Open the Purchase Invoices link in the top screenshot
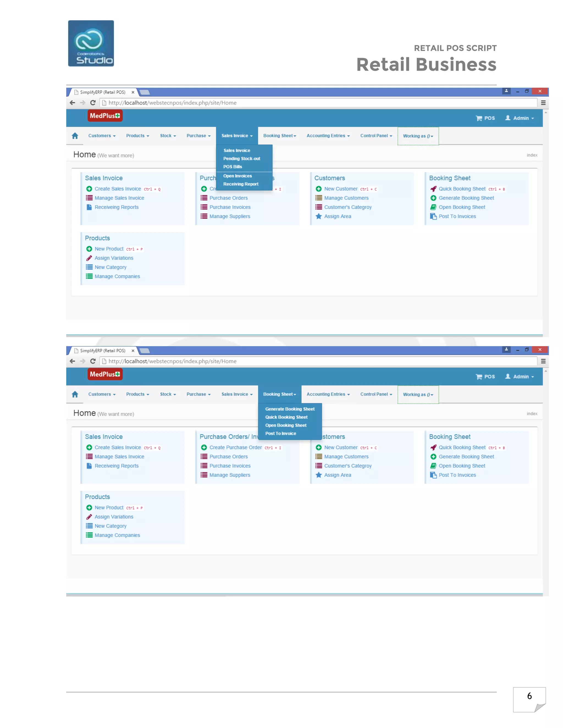 [230, 207]
